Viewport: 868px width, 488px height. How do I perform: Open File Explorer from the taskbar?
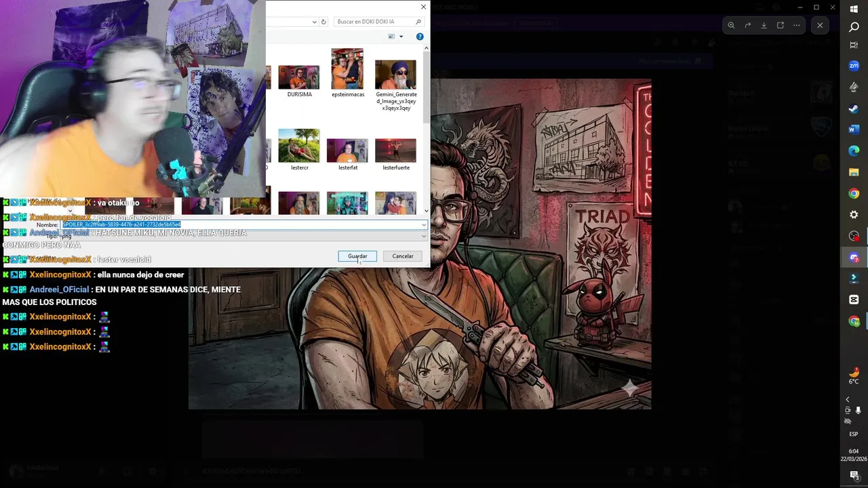[x=854, y=172]
